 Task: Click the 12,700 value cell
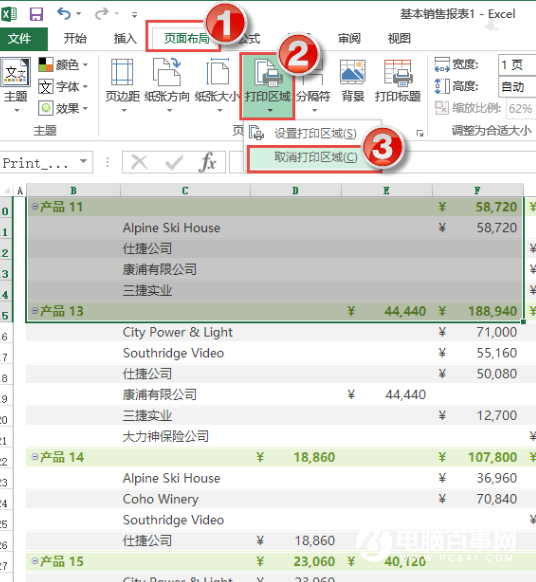(x=478, y=416)
